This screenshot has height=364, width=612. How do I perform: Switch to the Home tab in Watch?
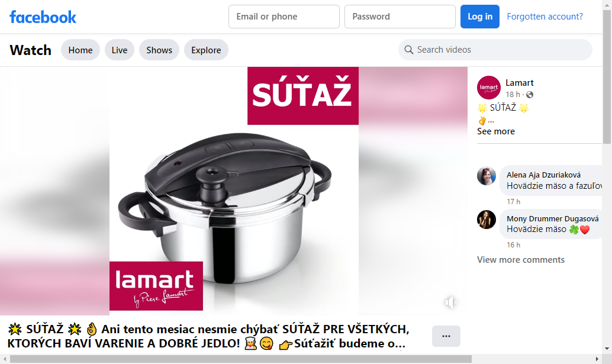pos(80,50)
